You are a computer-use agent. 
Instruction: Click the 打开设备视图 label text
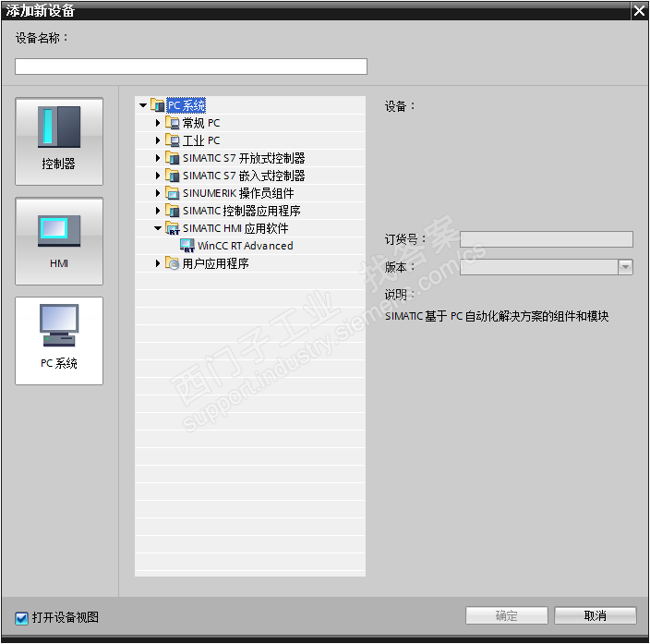66,617
